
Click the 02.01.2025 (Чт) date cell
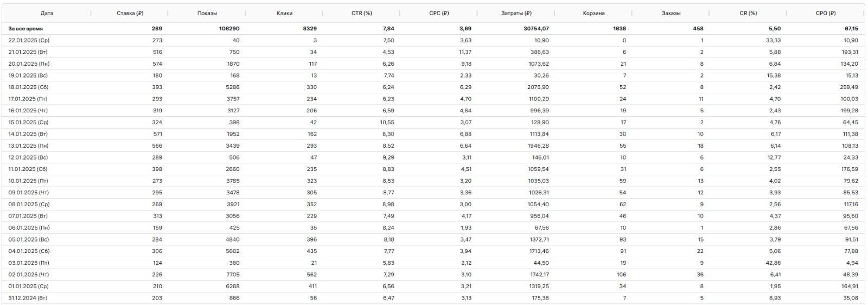pos(28,275)
